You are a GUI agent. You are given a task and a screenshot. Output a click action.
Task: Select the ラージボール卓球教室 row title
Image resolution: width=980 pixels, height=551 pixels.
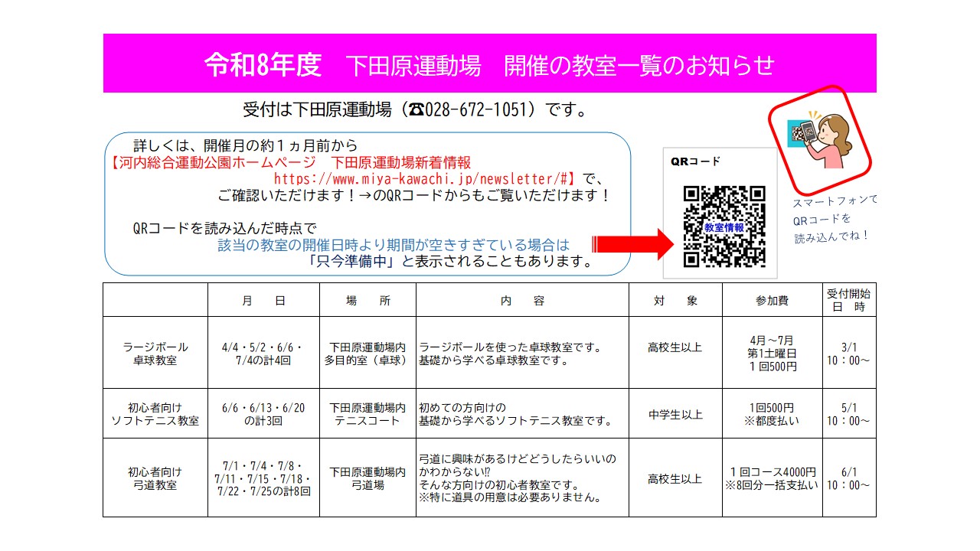click(155, 354)
